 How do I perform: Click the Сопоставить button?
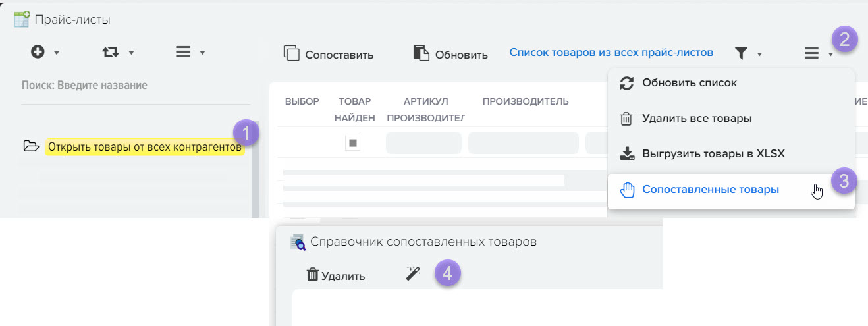coord(329,55)
